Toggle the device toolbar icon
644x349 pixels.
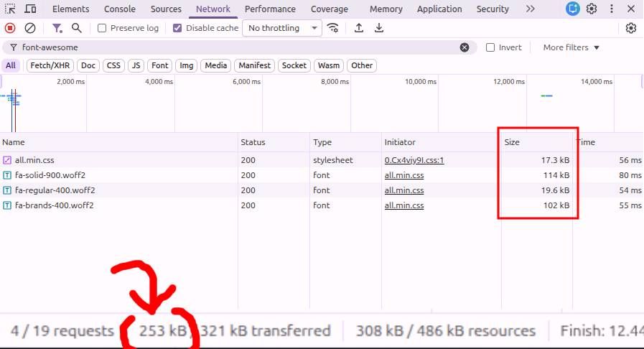pyautogui.click(x=30, y=9)
